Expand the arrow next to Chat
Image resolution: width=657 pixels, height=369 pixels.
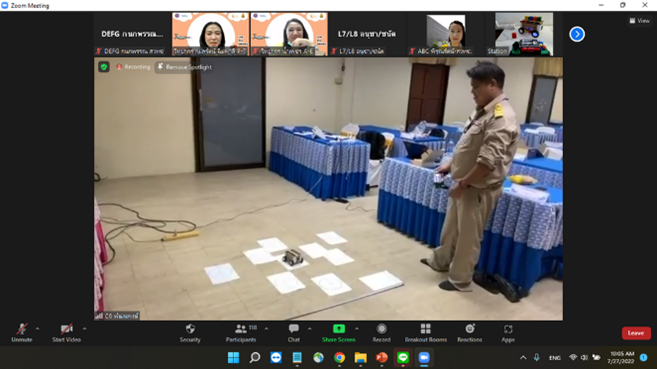pyautogui.click(x=309, y=329)
